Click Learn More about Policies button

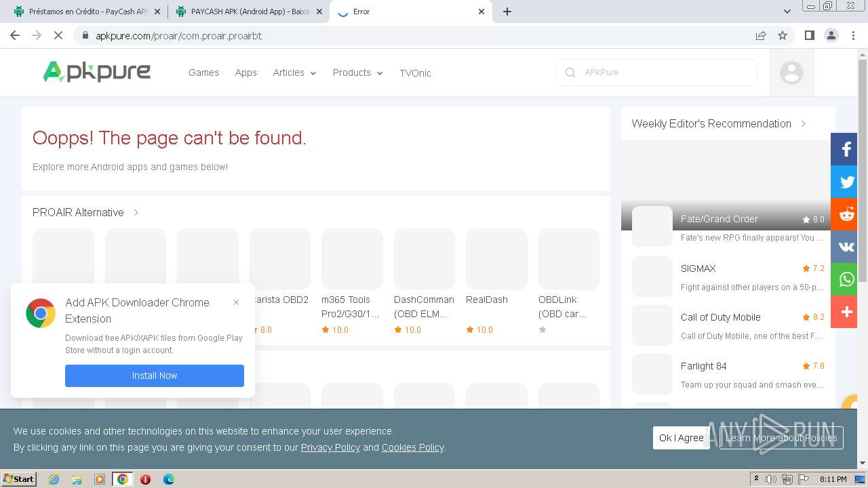tap(781, 438)
